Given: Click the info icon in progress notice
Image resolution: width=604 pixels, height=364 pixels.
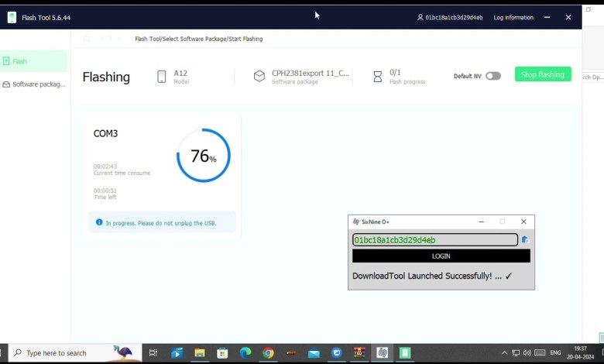Looking at the screenshot, I should 99,222.
